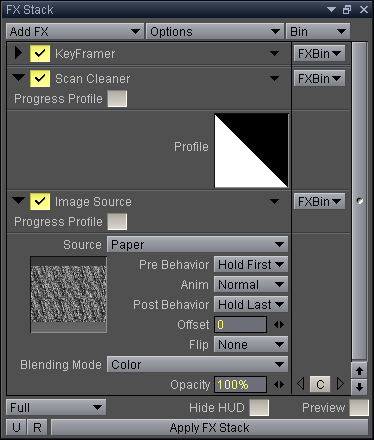Collapse the Scan Cleaner effect section

tap(18, 77)
